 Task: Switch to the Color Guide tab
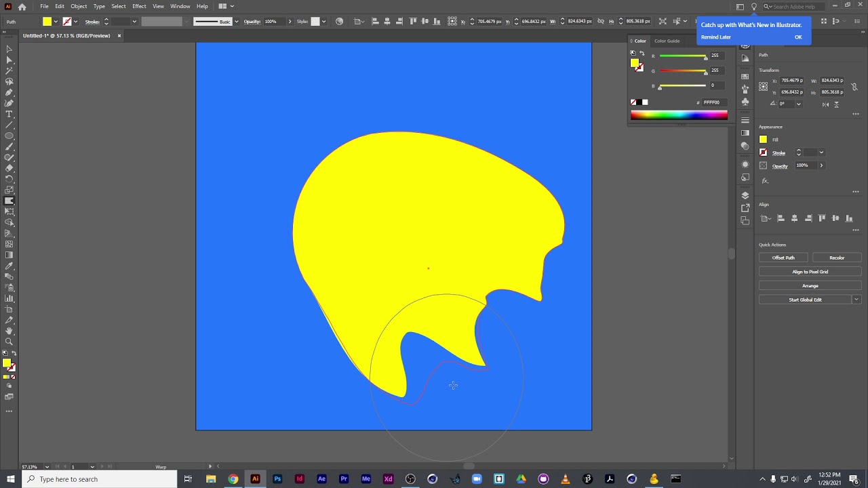coord(667,41)
